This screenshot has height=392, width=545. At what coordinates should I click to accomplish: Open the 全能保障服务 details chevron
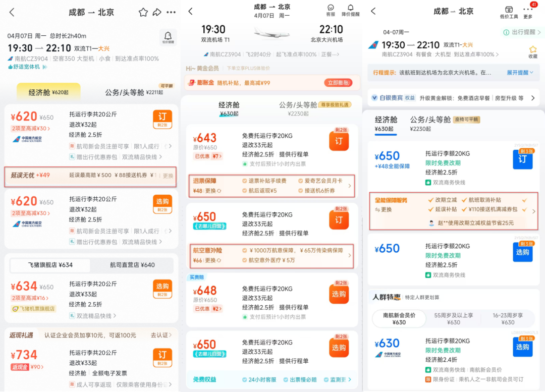533,211
